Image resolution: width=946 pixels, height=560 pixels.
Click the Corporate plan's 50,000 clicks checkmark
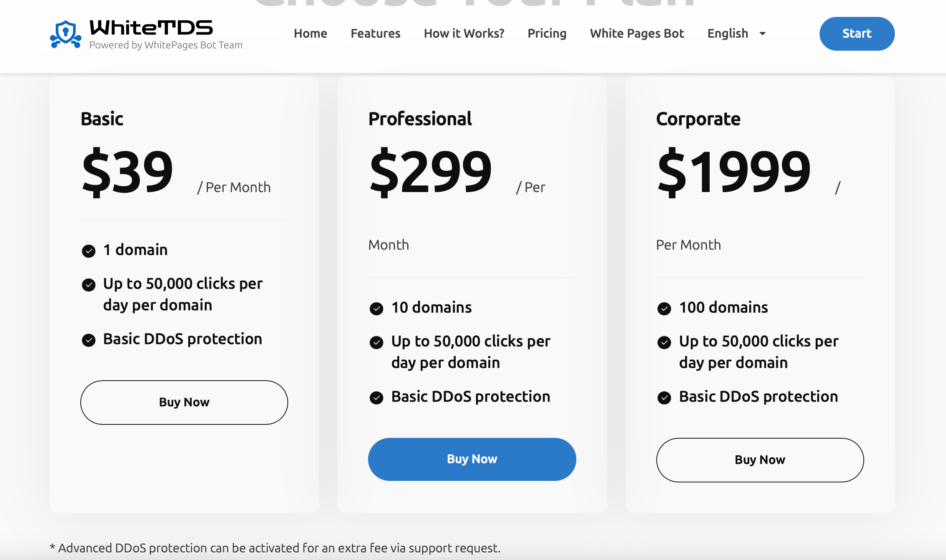664,342
